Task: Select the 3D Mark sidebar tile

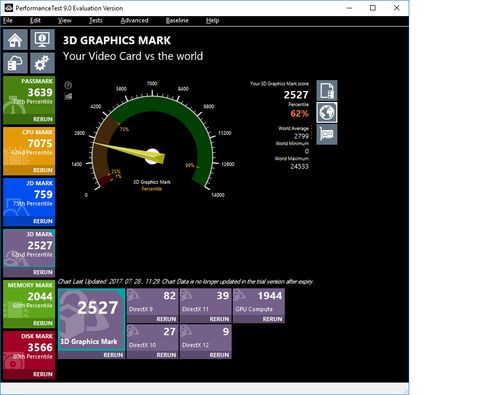Action: (x=29, y=249)
